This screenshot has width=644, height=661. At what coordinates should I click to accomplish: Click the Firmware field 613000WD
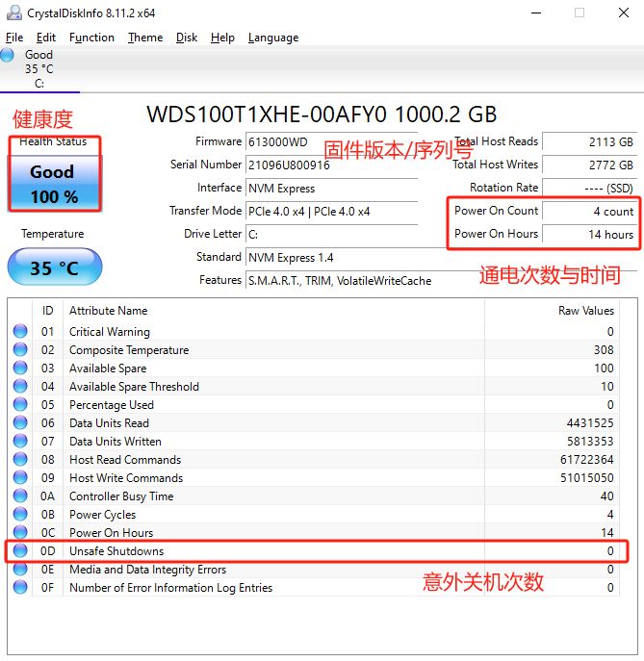(x=331, y=142)
